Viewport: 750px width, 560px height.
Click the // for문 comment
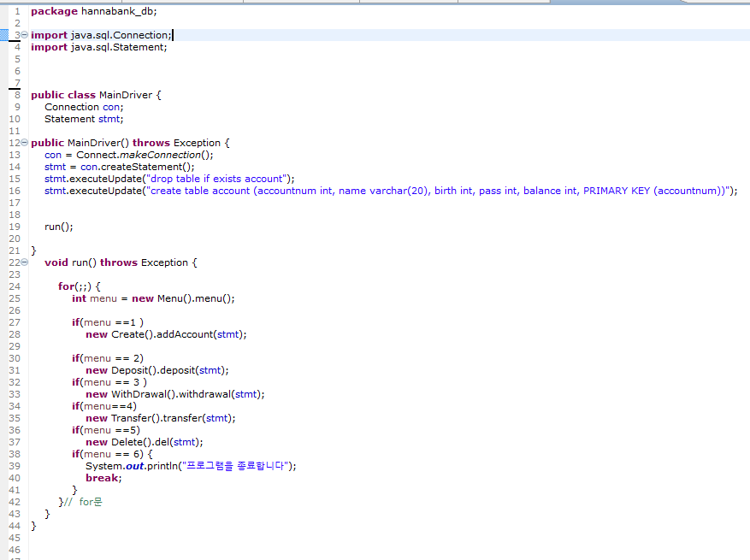(83, 502)
